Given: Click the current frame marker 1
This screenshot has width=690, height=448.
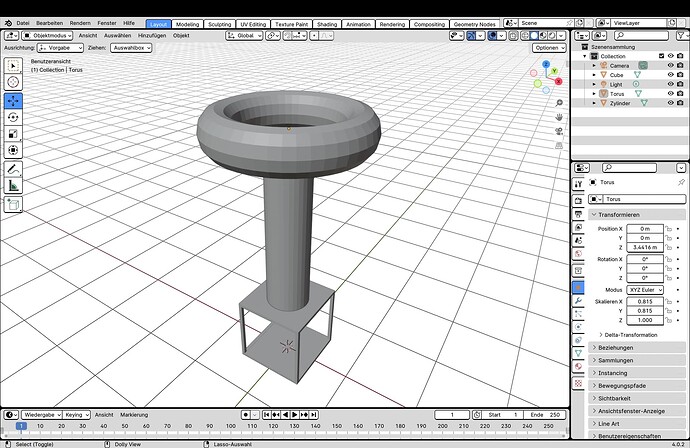Looking at the screenshot, I should coord(21,426).
